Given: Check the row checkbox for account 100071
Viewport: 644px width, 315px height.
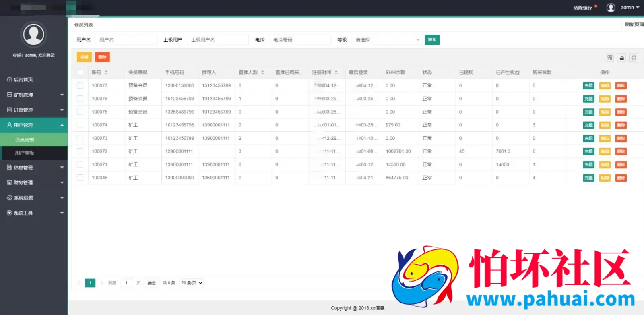Looking at the screenshot, I should tap(80, 164).
